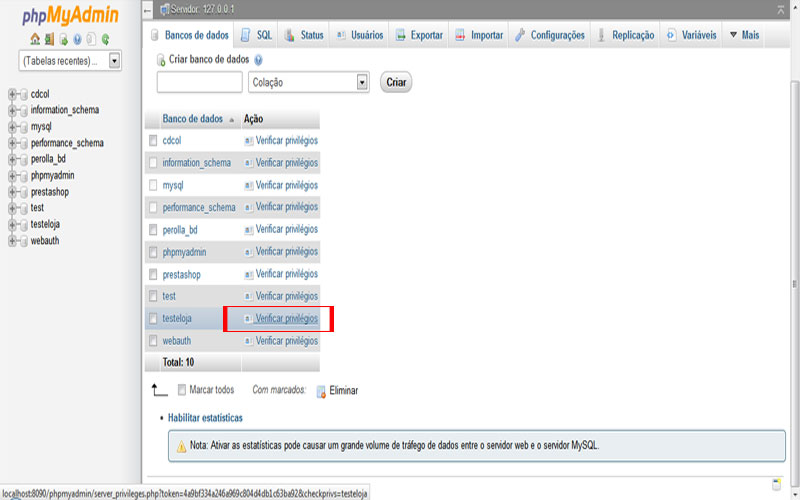Check the prestashop row checkbox
800x500 pixels.
pyautogui.click(x=153, y=274)
